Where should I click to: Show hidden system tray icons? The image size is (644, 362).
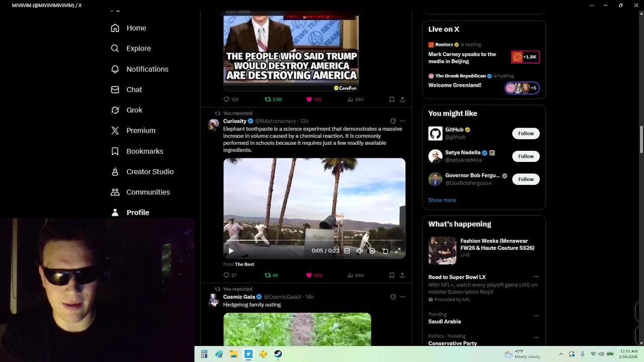point(561,354)
